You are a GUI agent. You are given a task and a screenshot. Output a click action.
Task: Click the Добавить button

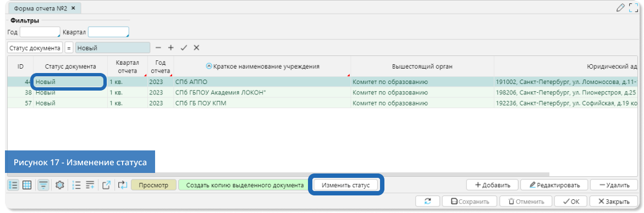(492, 185)
